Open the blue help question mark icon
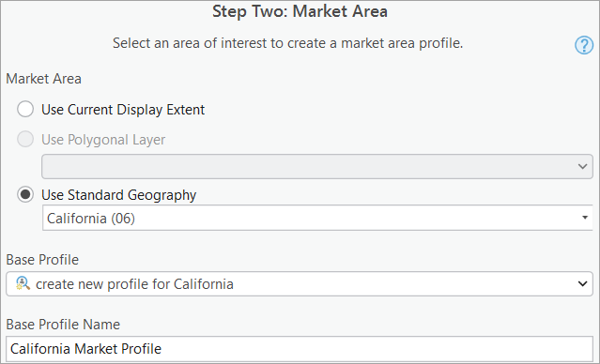Image resolution: width=600 pixels, height=364 pixels. [584, 45]
